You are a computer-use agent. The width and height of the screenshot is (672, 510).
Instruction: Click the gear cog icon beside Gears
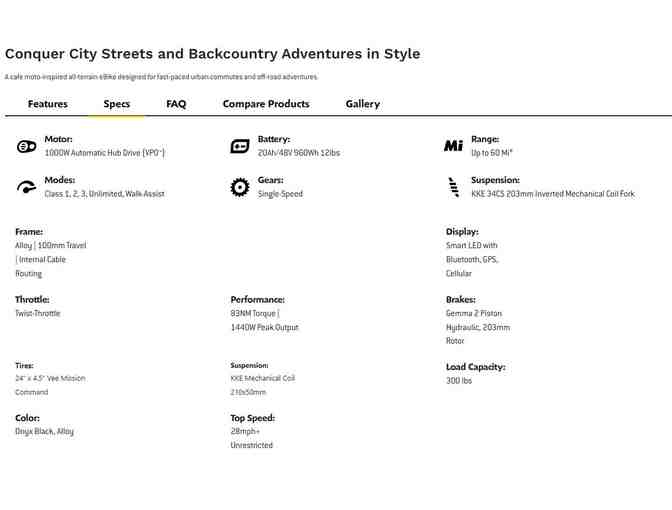coord(240,187)
